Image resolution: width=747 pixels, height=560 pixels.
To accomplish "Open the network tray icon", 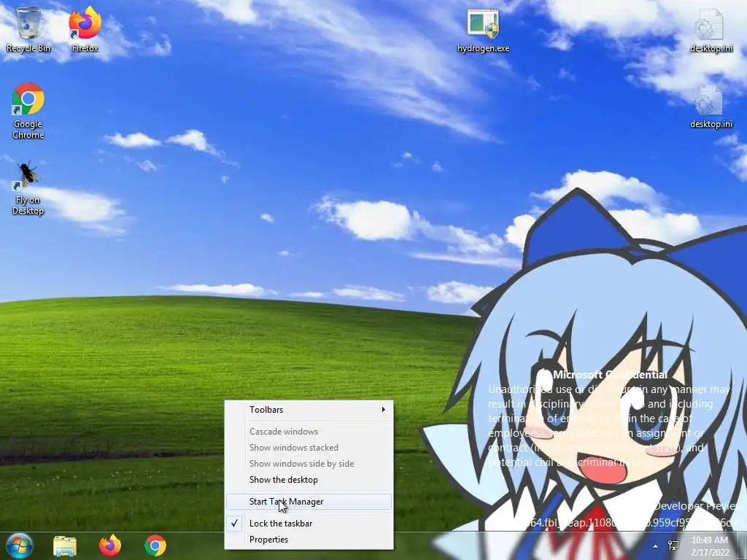I will tap(673, 545).
